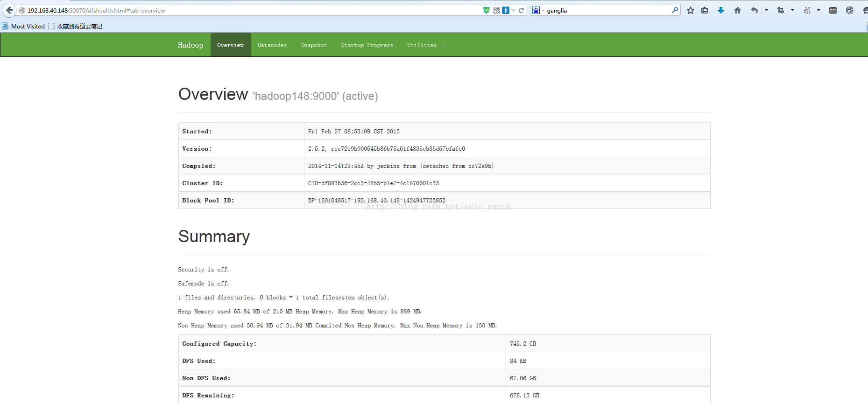Screen dimensions: 868x403
Task: Click the globe-pencil toolbar icon
Action: click(x=850, y=10)
